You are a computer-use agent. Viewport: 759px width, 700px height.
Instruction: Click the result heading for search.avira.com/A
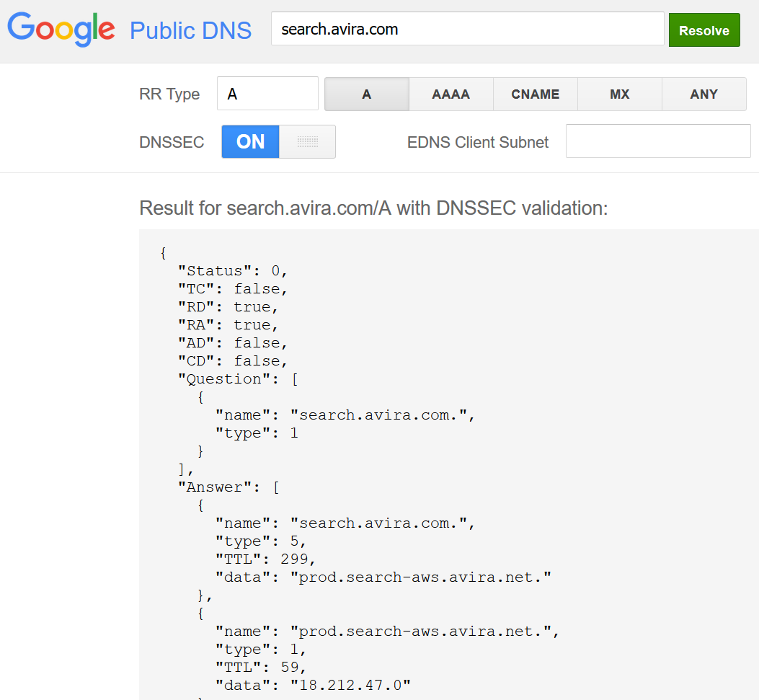coord(373,209)
